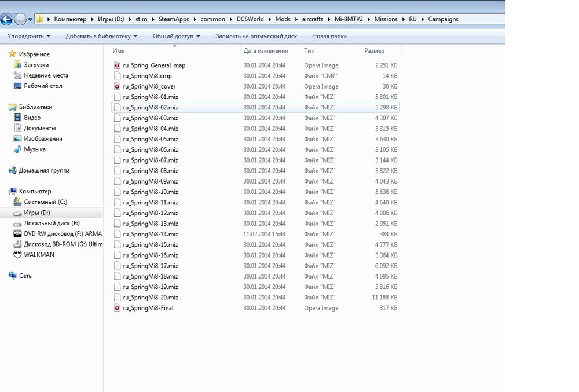Click Записать на оптический диск button
The width and height of the screenshot is (579, 392).
256,36
